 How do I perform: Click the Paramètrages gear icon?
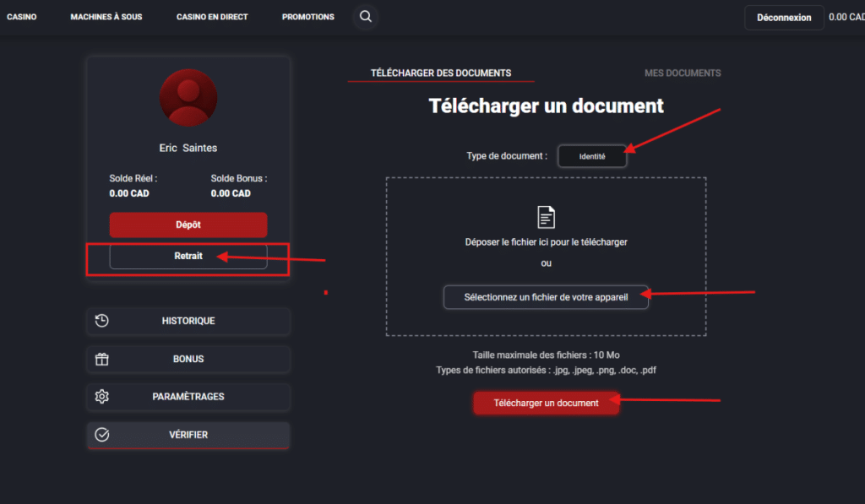(x=102, y=397)
